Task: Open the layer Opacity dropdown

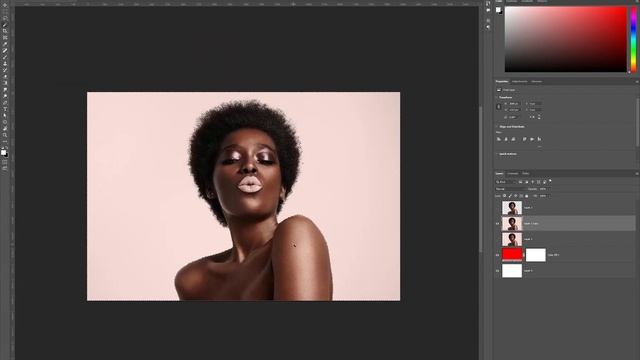Action: (549, 189)
